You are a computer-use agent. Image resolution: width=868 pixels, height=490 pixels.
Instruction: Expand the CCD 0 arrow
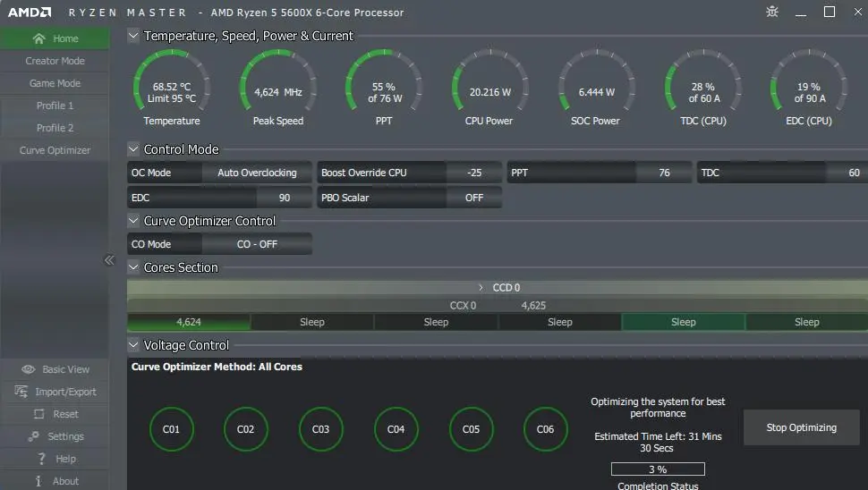coord(481,288)
